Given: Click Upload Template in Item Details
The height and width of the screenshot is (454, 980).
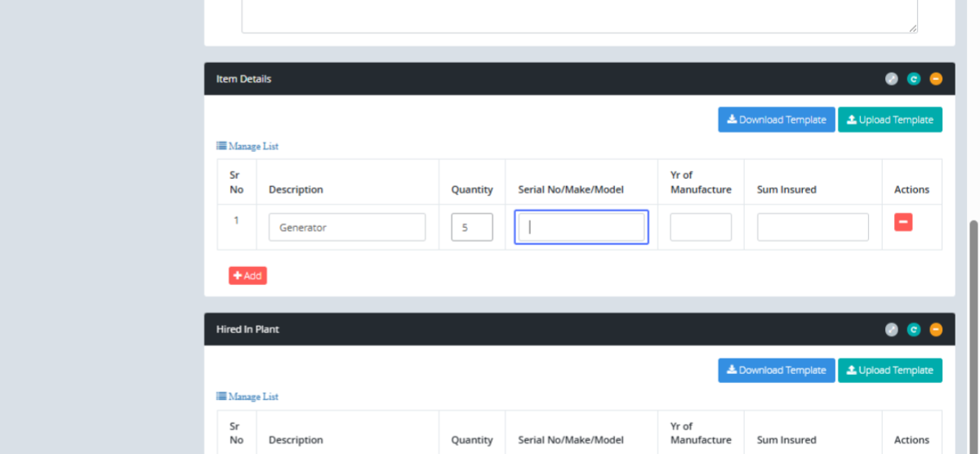Looking at the screenshot, I should [x=889, y=120].
